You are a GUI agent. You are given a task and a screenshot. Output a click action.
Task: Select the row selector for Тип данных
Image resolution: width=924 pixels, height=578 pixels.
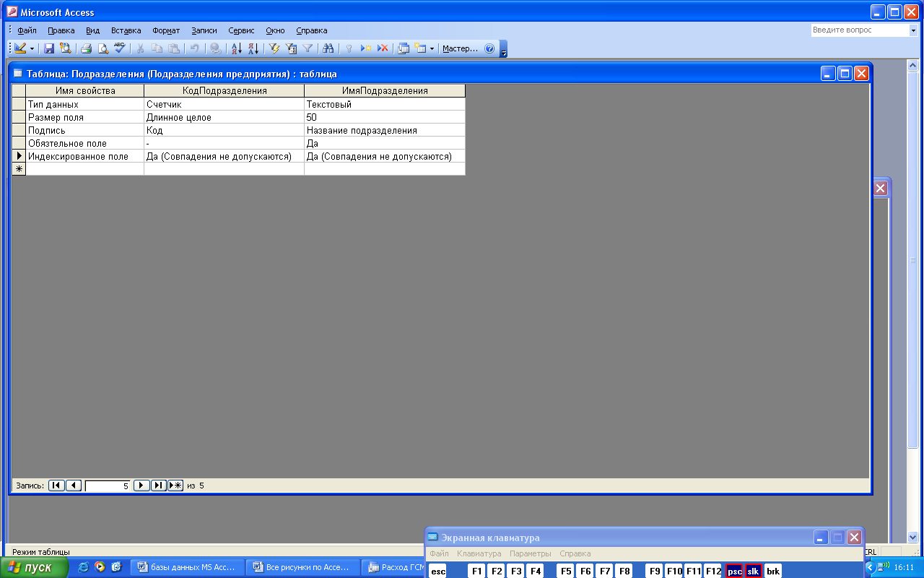[x=19, y=104]
